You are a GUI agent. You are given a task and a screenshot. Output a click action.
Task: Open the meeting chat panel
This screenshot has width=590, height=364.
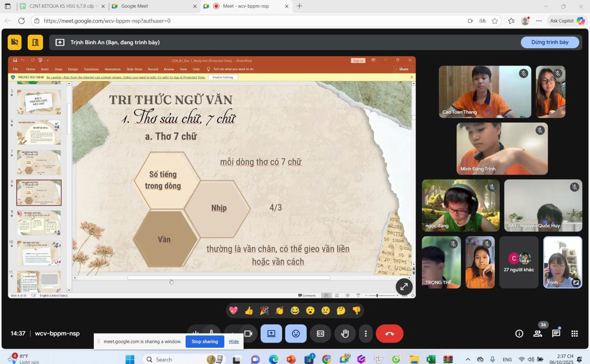click(556, 333)
